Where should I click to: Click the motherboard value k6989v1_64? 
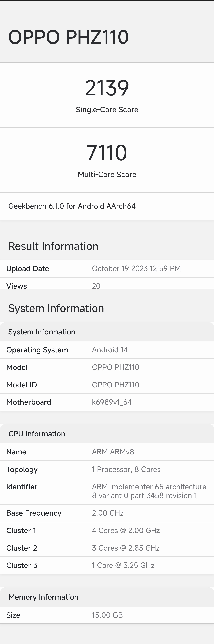tap(112, 402)
